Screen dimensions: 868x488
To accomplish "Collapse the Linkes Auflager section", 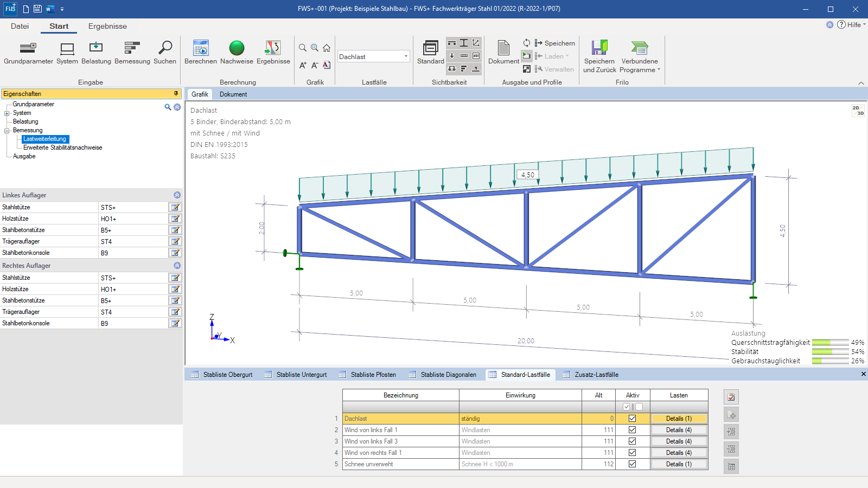I will pos(177,195).
